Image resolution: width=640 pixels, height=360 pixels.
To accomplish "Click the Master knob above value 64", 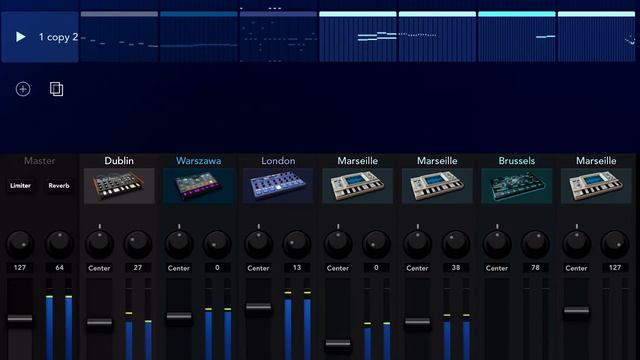I will point(60,244).
